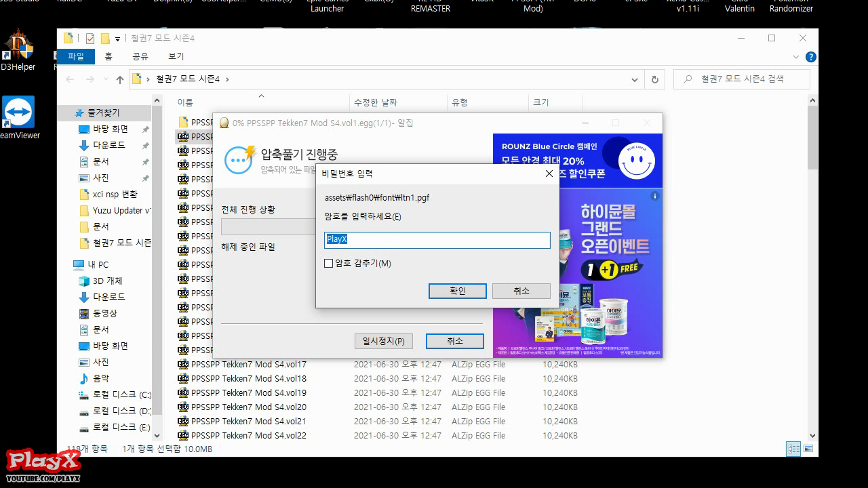This screenshot has width=868, height=488.
Task: Open the D3Helper desktop shortcut
Action: coord(18,51)
